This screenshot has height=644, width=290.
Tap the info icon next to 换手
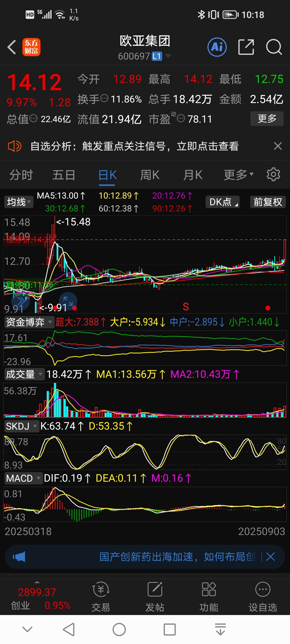104,98
